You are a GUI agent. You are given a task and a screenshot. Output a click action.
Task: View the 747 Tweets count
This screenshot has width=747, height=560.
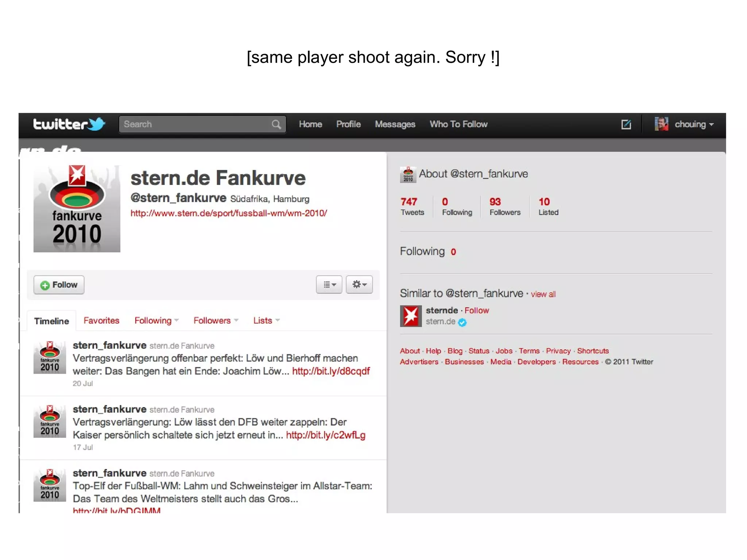(x=413, y=206)
